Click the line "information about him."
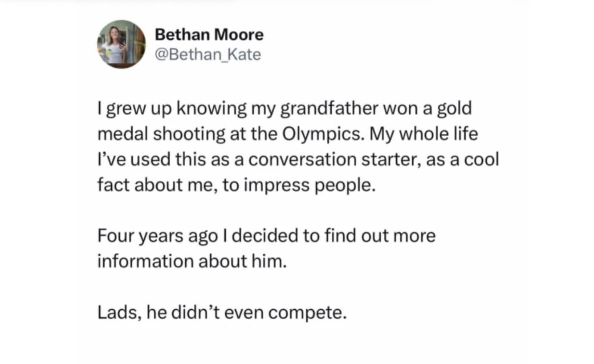The image size is (594, 364). pyautogui.click(x=191, y=261)
